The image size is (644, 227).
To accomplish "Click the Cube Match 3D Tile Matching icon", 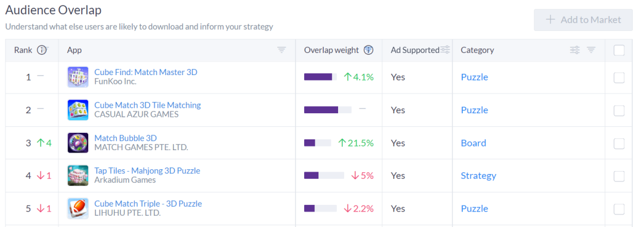I will coord(78,110).
